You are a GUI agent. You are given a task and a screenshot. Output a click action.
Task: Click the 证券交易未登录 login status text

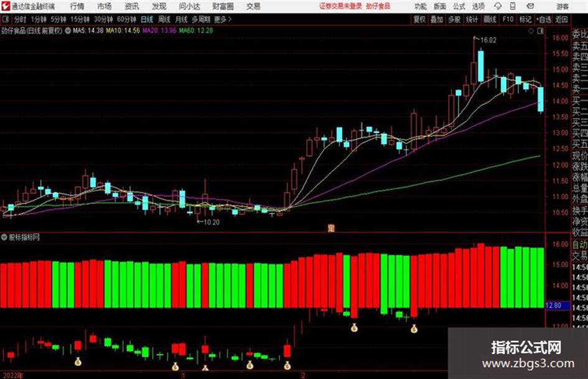click(341, 6)
